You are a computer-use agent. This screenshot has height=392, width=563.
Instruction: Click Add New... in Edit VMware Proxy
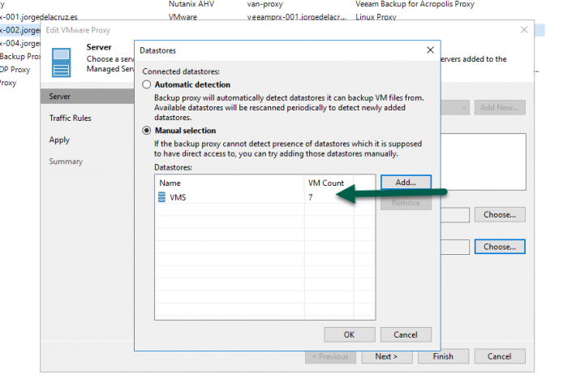500,107
